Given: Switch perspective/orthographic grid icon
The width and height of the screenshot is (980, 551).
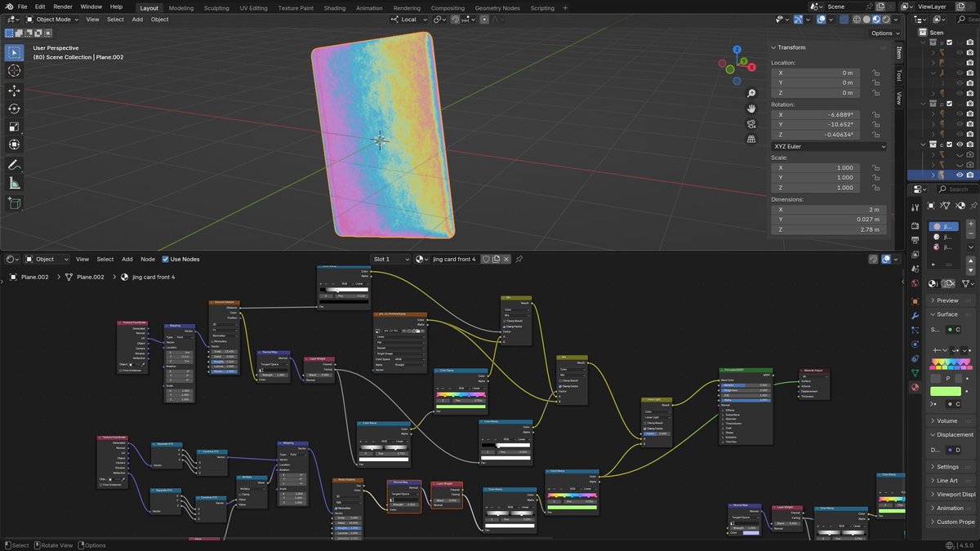Looking at the screenshot, I should (x=751, y=139).
